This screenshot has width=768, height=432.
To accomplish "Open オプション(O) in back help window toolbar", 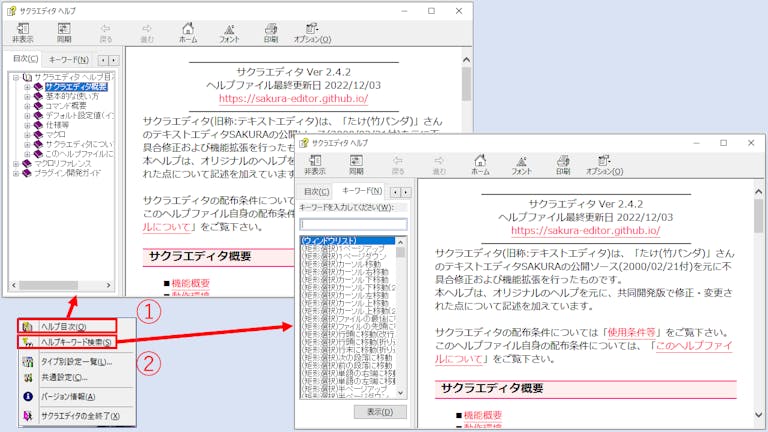I will 312,33.
